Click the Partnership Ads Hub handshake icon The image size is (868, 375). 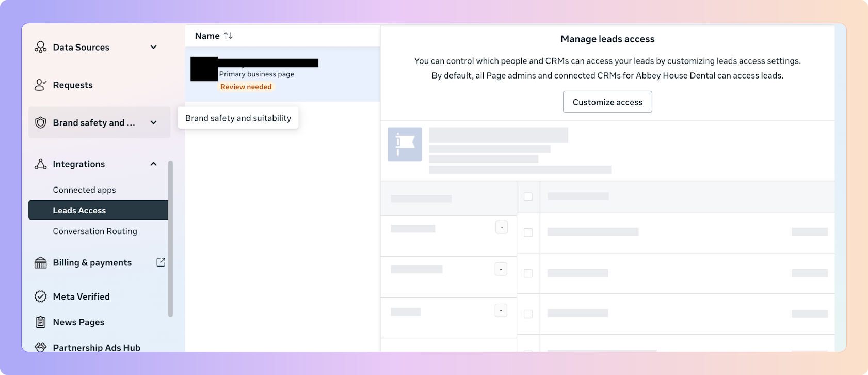click(40, 347)
